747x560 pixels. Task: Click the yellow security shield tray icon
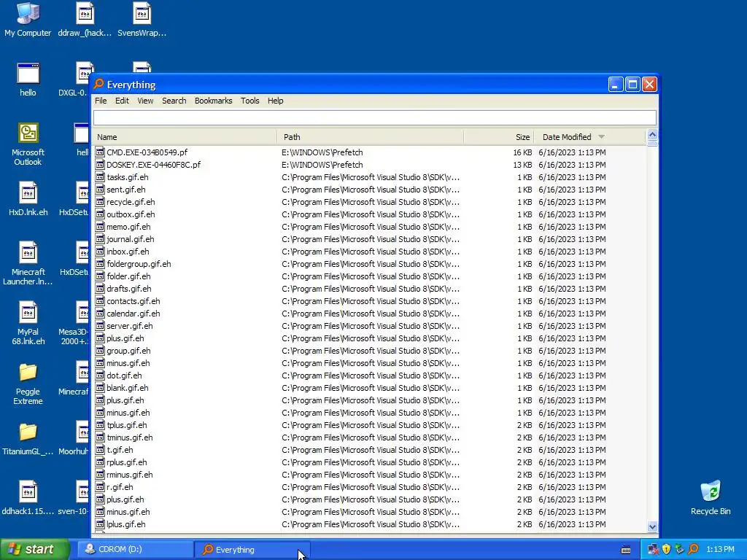[x=667, y=549]
